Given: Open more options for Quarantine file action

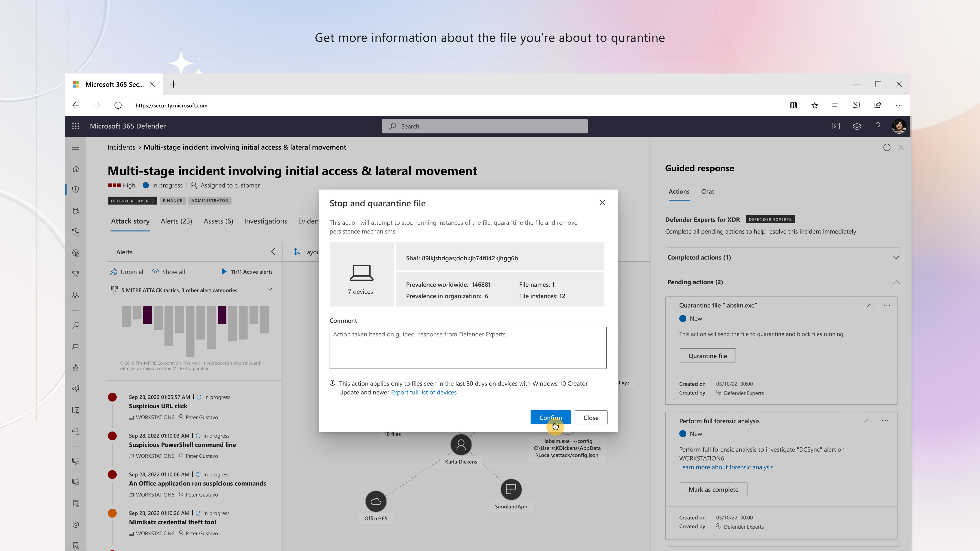Looking at the screenshot, I should (887, 305).
